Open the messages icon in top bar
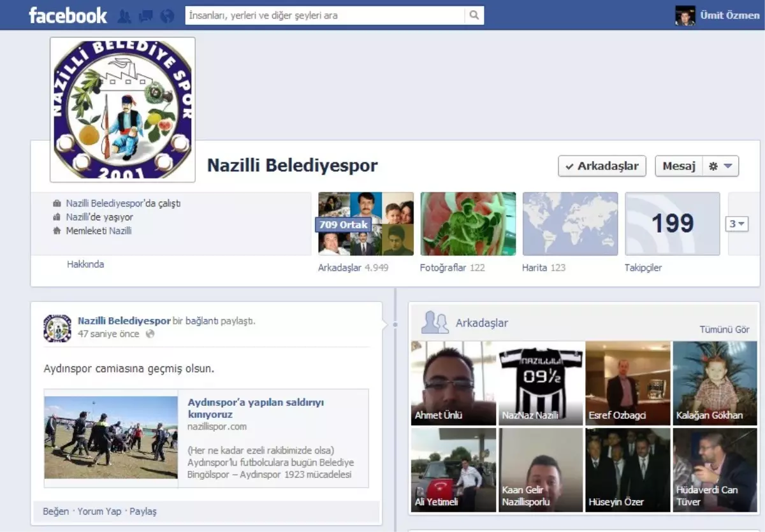The image size is (765, 532). [146, 15]
